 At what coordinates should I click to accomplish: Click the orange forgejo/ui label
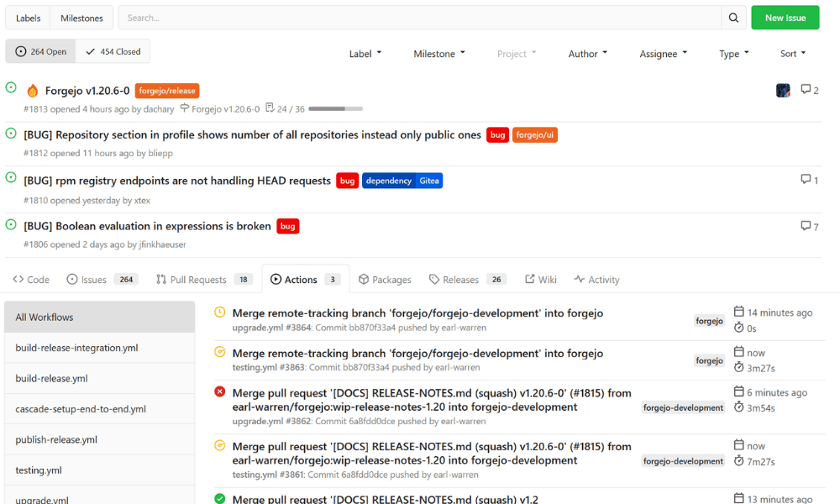tap(534, 135)
